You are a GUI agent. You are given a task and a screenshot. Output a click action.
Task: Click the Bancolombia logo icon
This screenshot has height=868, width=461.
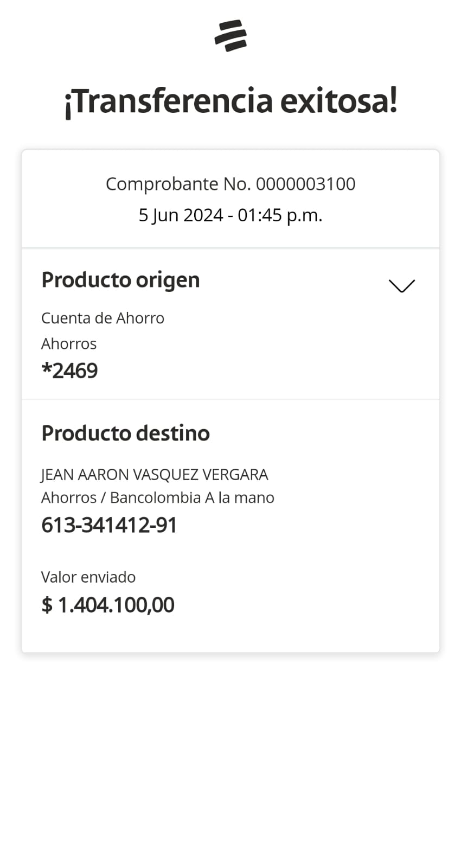tap(230, 36)
